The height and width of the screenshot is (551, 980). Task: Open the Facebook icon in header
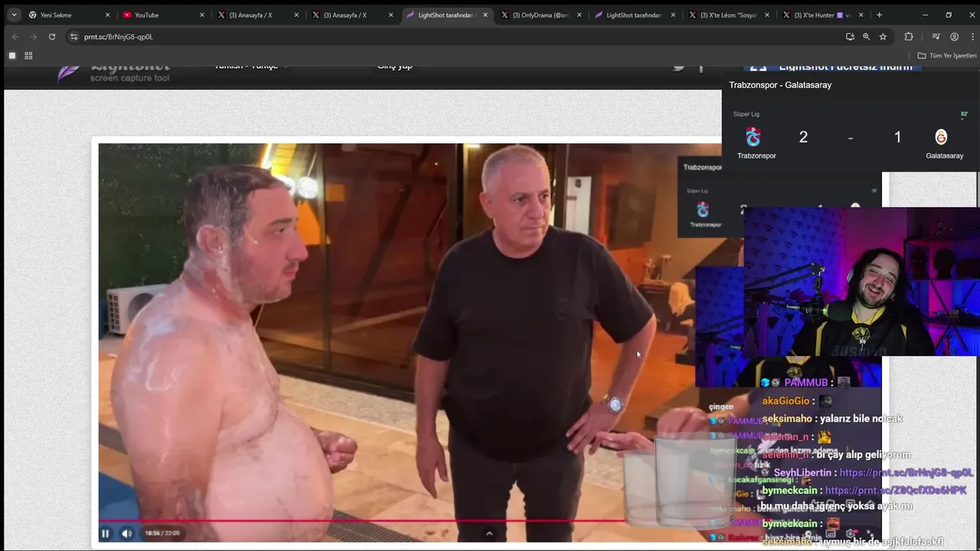[701, 69]
